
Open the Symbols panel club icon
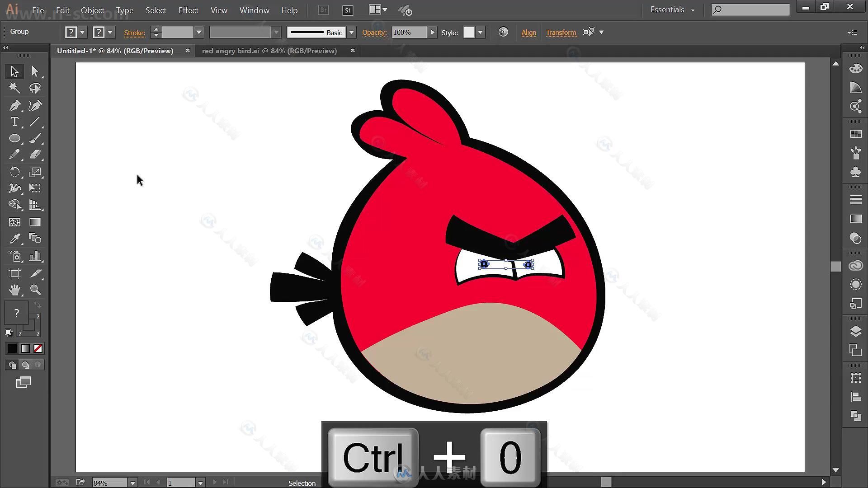855,172
